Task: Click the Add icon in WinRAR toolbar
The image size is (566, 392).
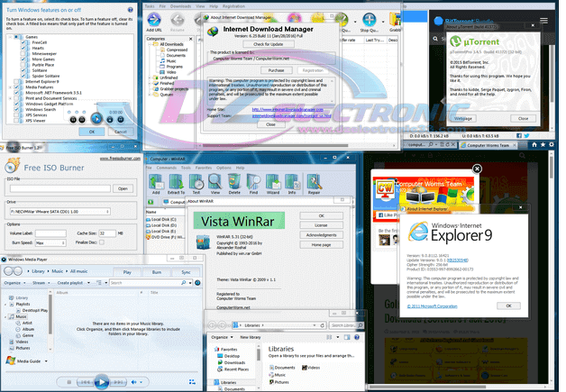Action: 156,181
